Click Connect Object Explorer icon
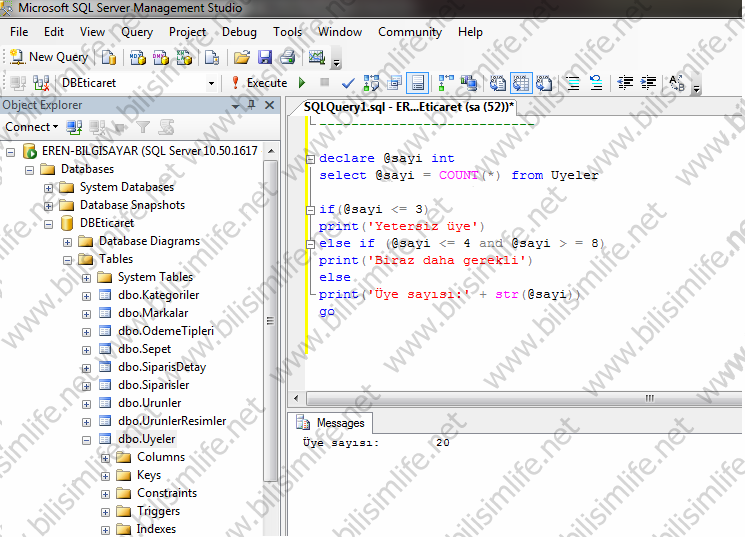Image resolution: width=745 pixels, height=537 pixels. pyautogui.click(x=74, y=127)
